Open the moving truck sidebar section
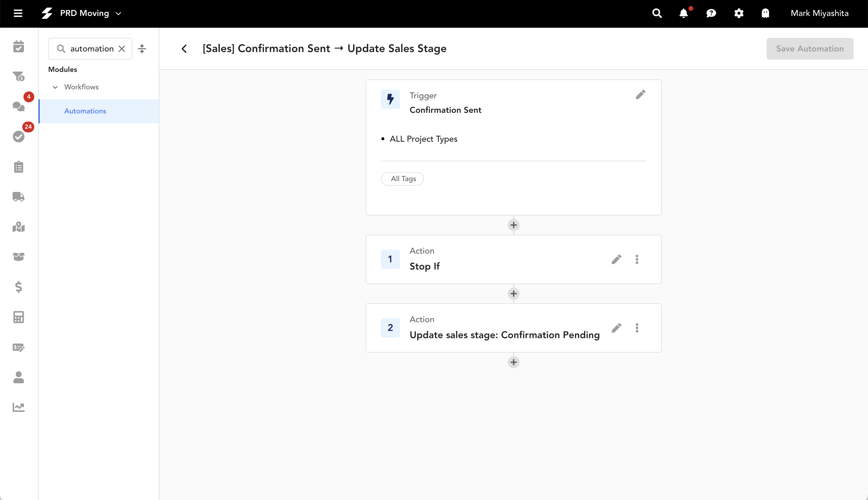This screenshot has height=500, width=868. click(19, 197)
